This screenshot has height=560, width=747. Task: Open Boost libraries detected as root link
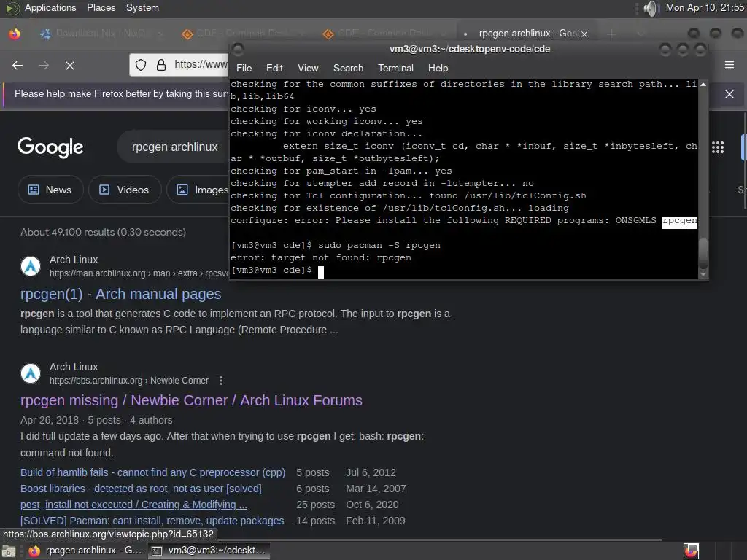tap(141, 489)
